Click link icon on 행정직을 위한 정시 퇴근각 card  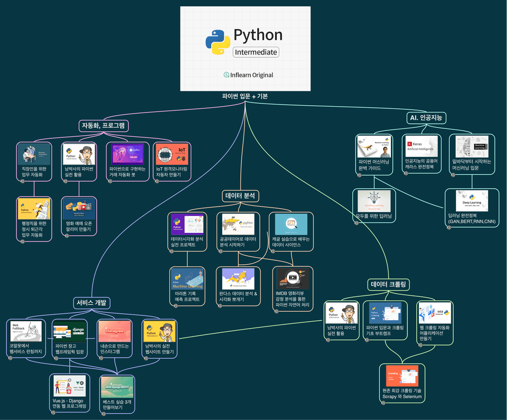click(x=23, y=241)
